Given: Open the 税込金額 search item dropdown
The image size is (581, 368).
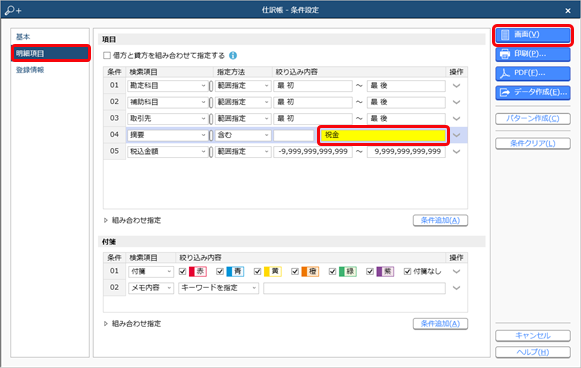Looking at the screenshot, I should click(x=167, y=152).
